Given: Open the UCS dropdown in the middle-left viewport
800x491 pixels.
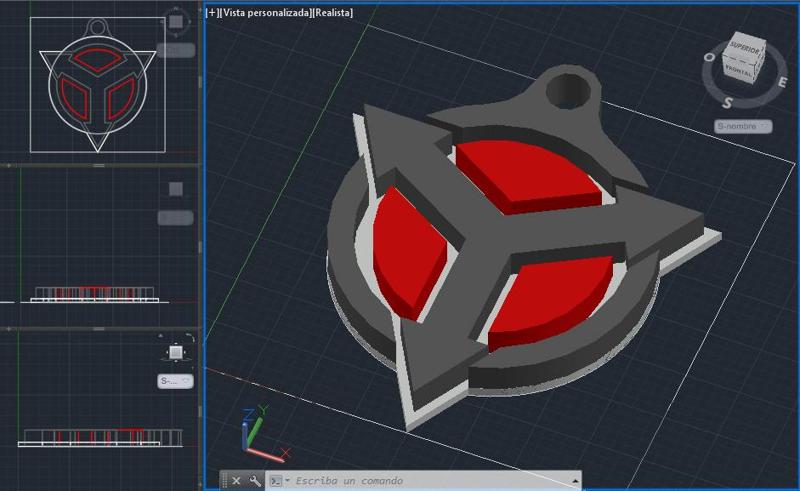Looking at the screenshot, I should pyautogui.click(x=175, y=218).
